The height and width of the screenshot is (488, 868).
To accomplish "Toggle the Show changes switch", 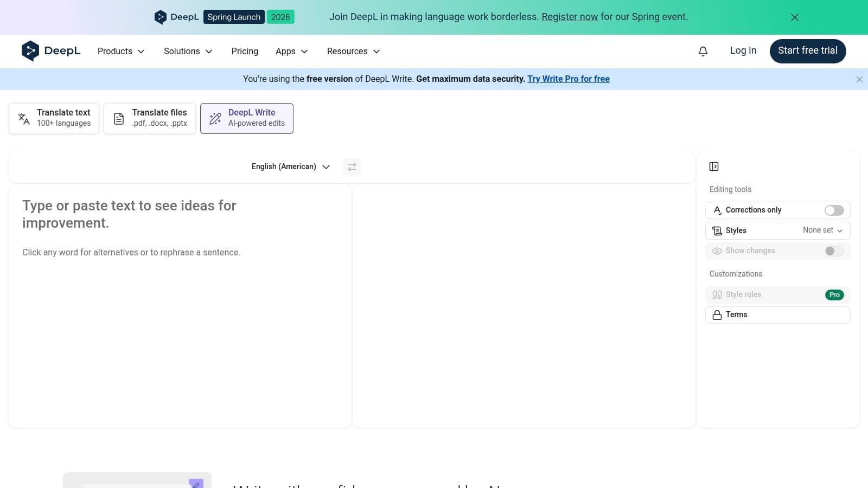I will (x=834, y=251).
